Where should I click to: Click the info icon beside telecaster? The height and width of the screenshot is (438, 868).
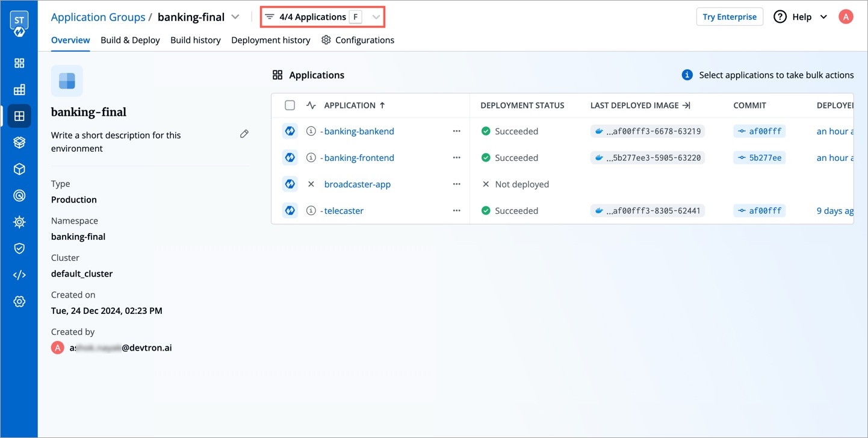[311, 211]
